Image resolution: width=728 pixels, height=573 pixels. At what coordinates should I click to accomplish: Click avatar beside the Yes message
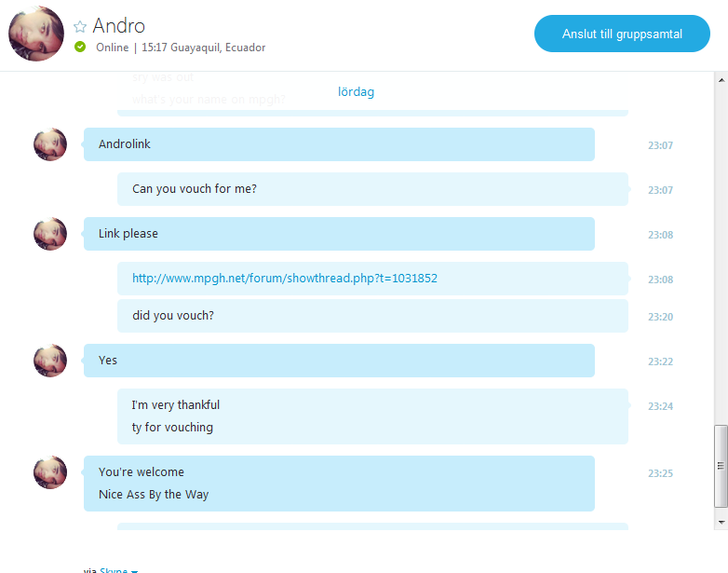pos(50,361)
